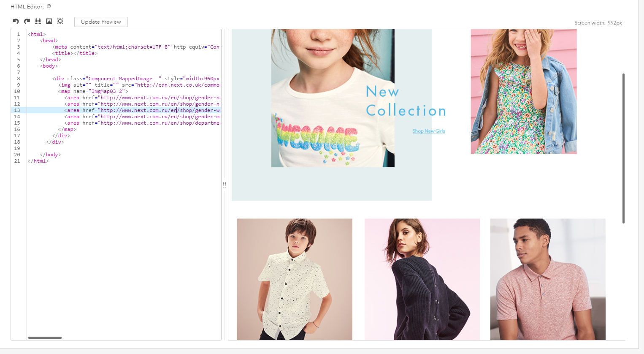Click the HTML Editor: label
The image size is (644, 354).
pos(27,6)
